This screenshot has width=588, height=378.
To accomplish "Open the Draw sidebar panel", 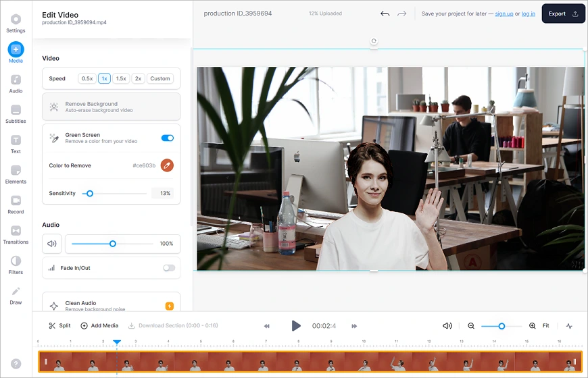I will 16,296.
